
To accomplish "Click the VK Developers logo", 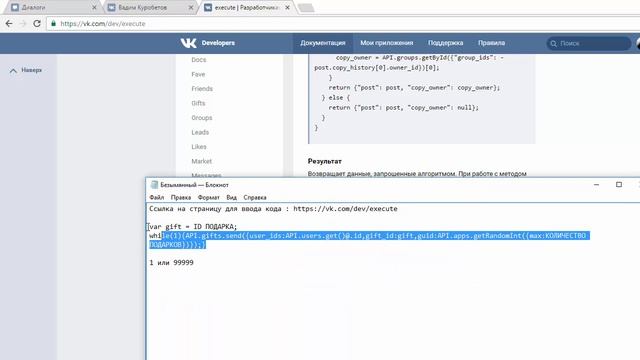I will coord(207,43).
